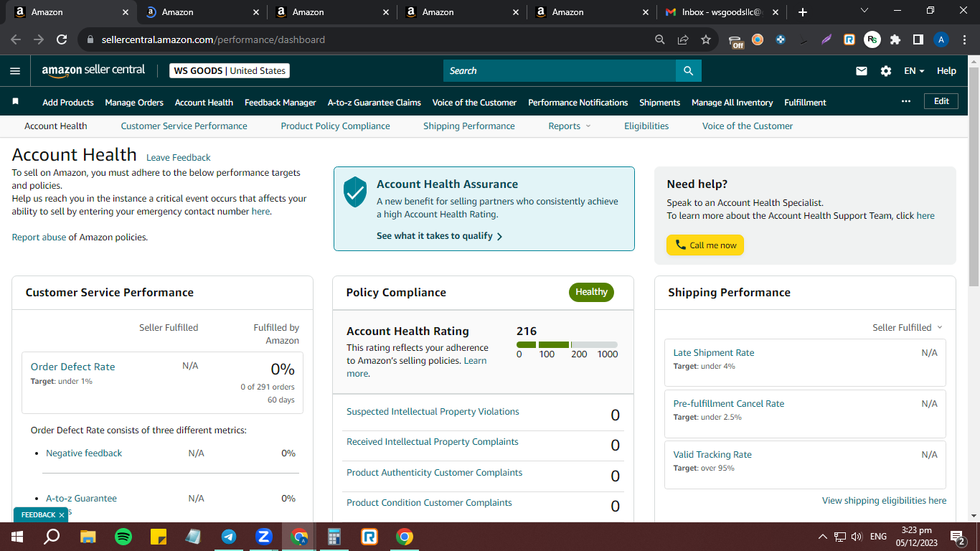Click the Call me now button

point(705,245)
